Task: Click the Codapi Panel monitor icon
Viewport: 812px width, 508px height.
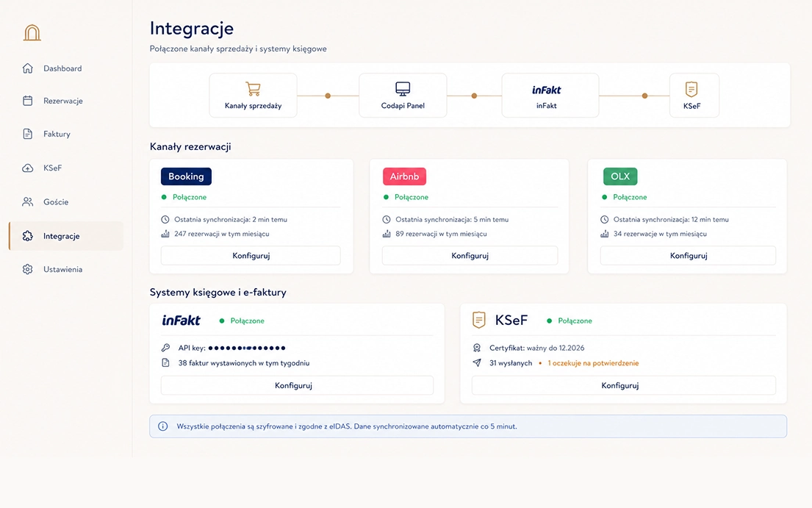Action: (x=403, y=88)
